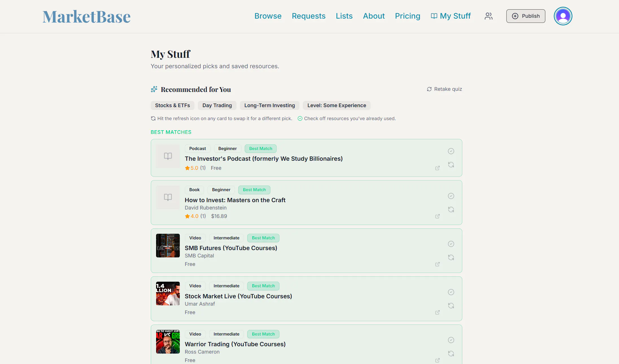Click the Long-Term Investing tag

[x=270, y=105]
